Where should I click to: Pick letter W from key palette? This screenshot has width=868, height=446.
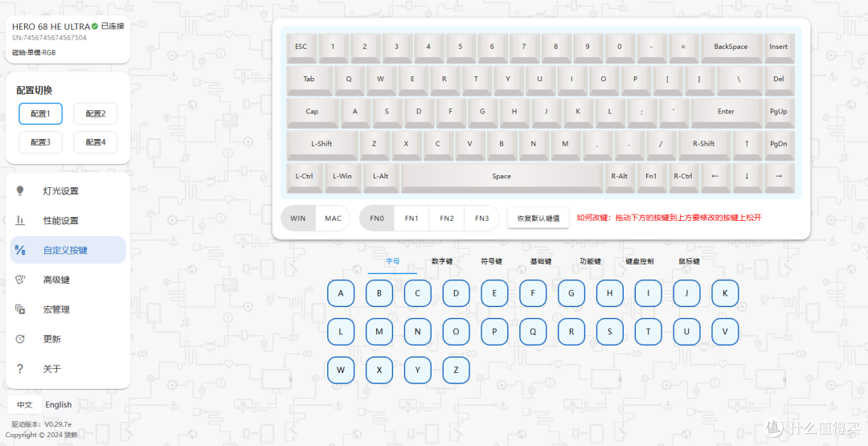(341, 370)
